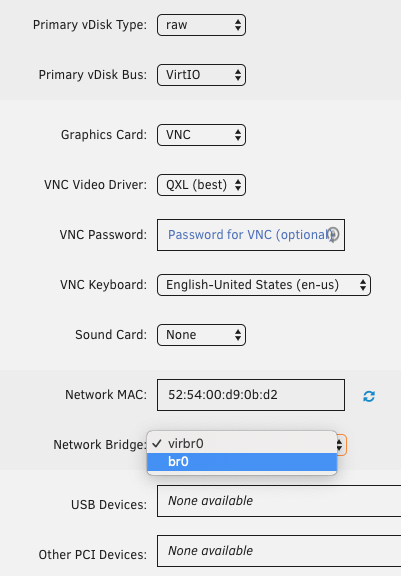
Task: Click the VNC Keyboard label
Action: [104, 285]
